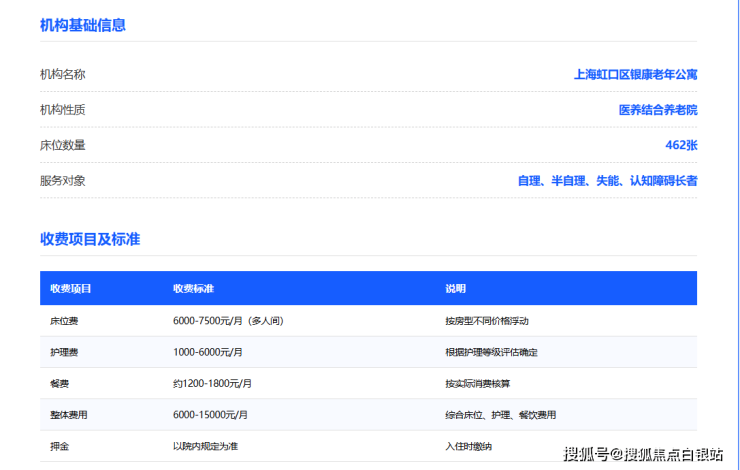740x470 pixels.
Task: Click the note 按实际消费核算
Action: (x=478, y=384)
